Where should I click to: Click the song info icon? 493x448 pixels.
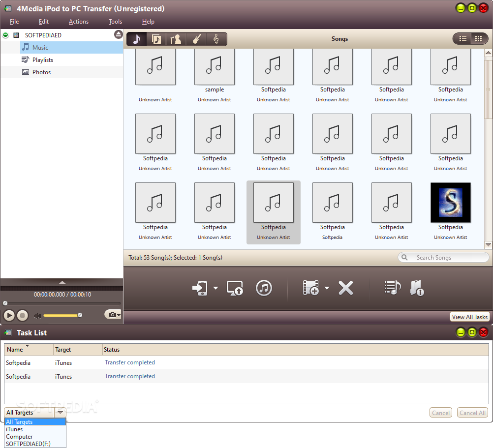coord(417,288)
